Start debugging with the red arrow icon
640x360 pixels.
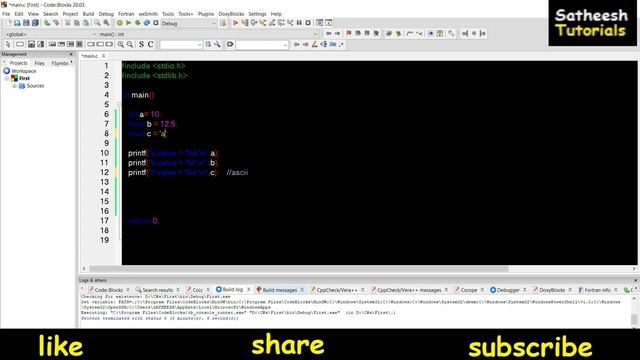236,23
